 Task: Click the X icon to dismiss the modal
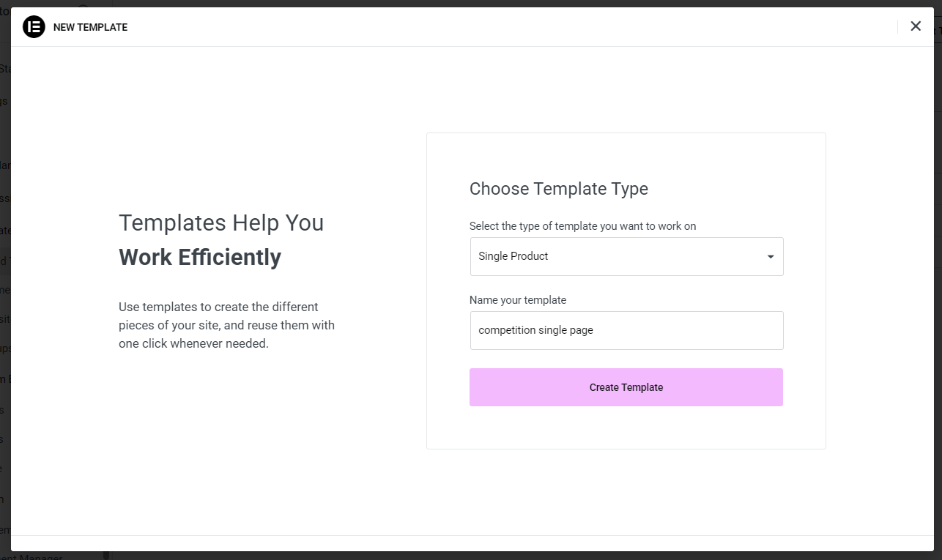[x=915, y=26]
